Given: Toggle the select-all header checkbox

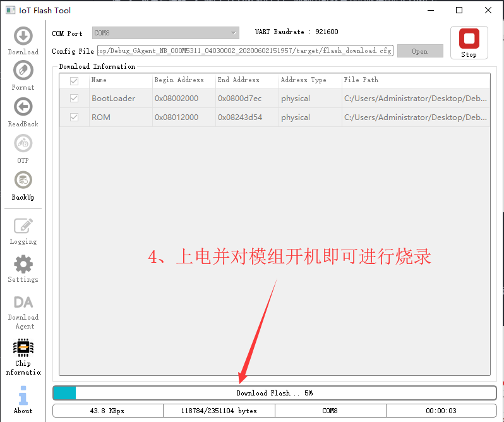Looking at the screenshot, I should (75, 81).
